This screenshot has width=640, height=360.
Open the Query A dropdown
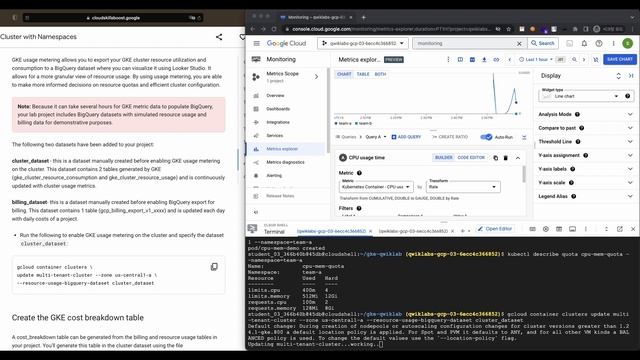pyautogui.click(x=376, y=137)
